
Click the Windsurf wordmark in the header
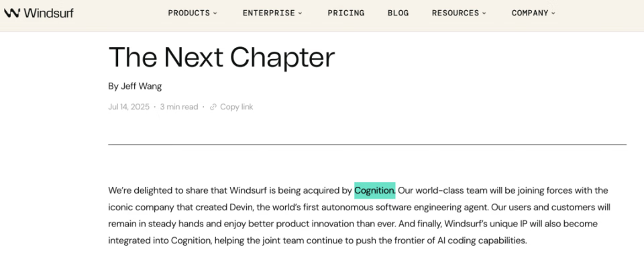click(49, 13)
